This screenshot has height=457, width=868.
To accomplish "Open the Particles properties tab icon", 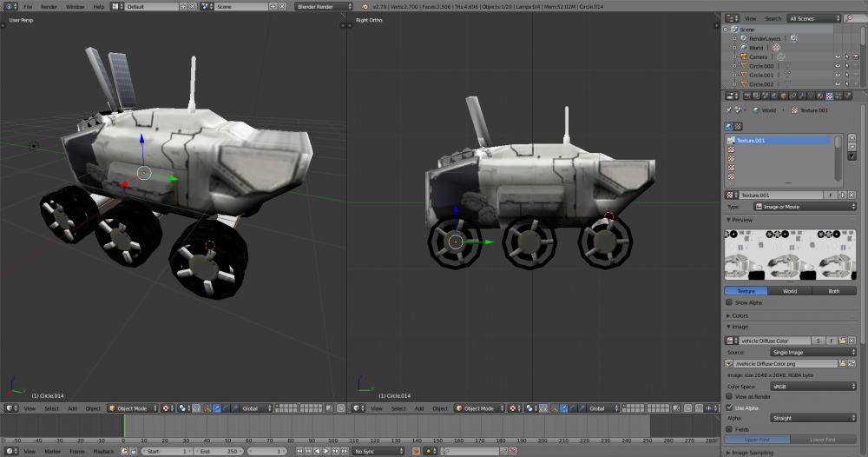I will pyautogui.click(x=838, y=96).
